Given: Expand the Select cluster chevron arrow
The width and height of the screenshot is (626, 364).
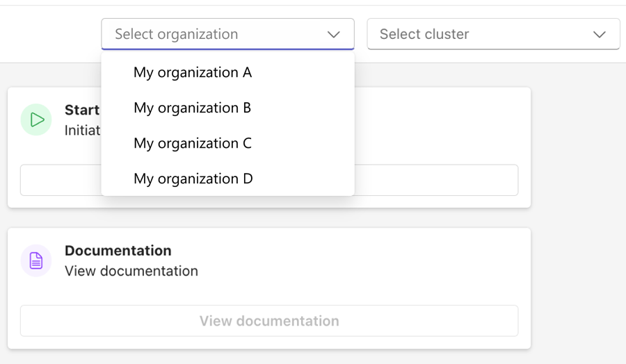Looking at the screenshot, I should click(600, 34).
